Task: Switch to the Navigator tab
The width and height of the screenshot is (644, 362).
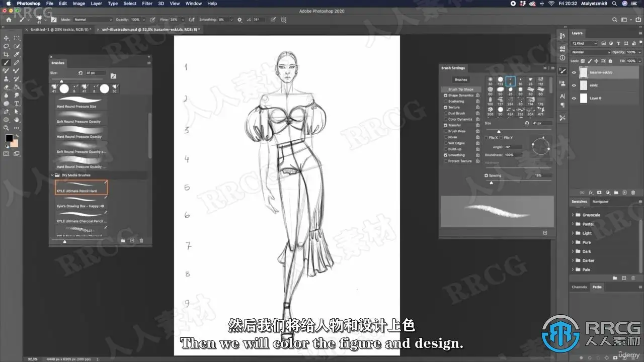Action: (x=600, y=202)
